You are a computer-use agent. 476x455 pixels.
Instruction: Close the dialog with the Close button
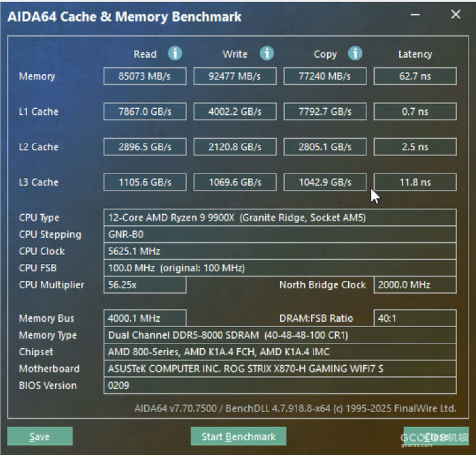435,437
